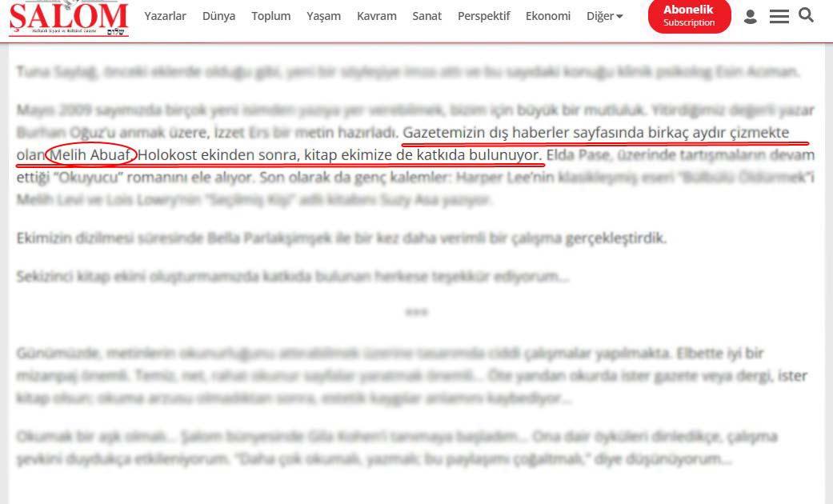This screenshot has width=833, height=504.
Task: Visit the Ekonomi section
Action: [547, 16]
